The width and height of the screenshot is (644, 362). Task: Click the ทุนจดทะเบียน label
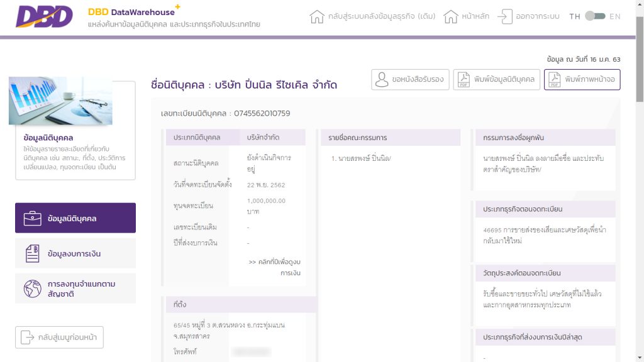(x=193, y=206)
